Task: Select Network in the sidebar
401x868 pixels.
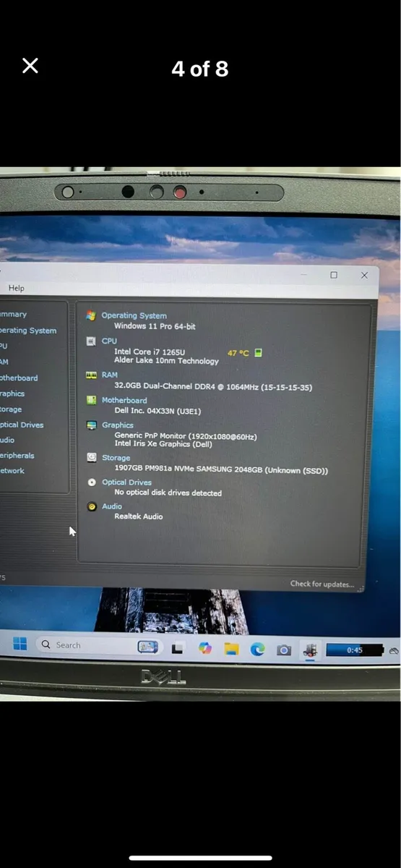Action: (x=12, y=471)
